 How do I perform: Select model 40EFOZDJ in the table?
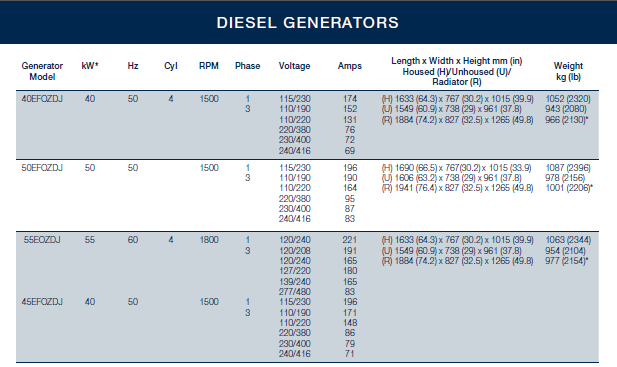point(42,99)
